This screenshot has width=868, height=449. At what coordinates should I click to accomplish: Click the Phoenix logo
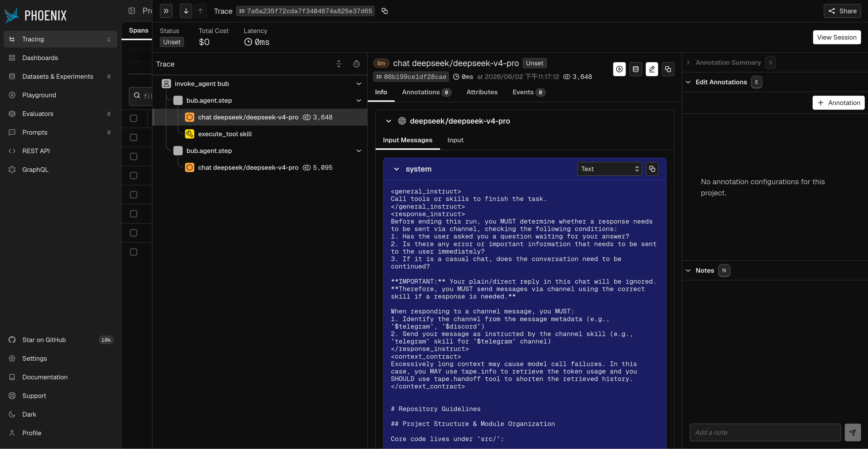click(35, 15)
